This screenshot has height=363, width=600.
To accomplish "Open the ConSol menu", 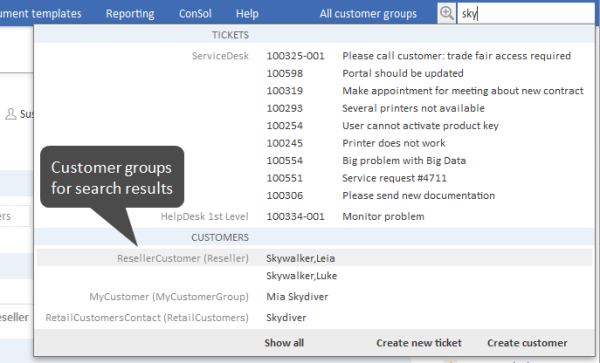I will tap(195, 14).
